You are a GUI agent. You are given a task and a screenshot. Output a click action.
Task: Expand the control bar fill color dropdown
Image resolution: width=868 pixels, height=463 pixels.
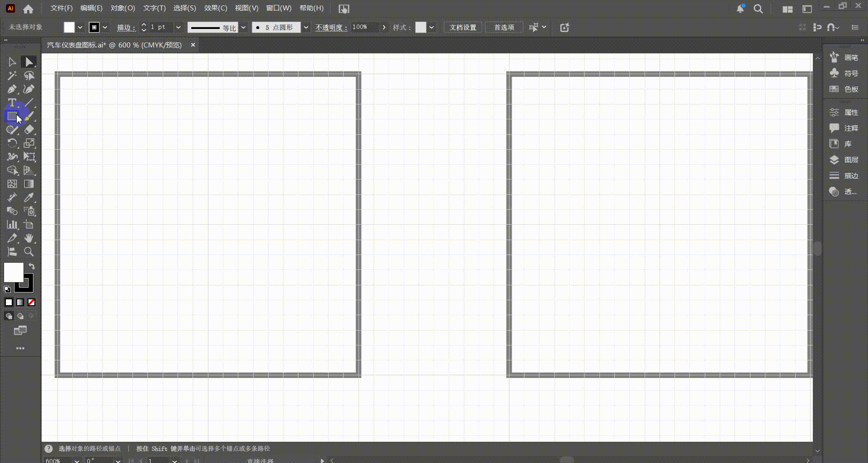(80, 28)
